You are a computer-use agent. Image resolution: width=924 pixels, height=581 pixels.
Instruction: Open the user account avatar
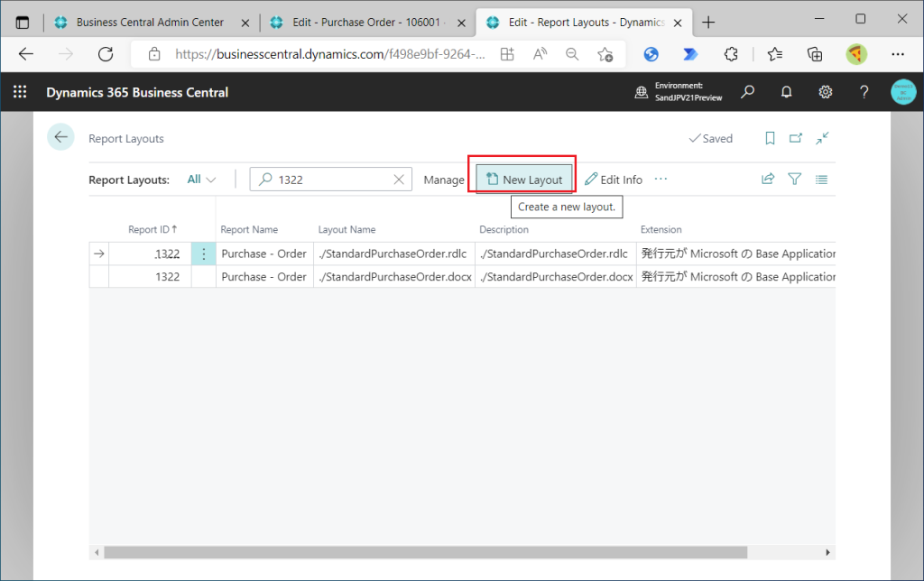[902, 92]
